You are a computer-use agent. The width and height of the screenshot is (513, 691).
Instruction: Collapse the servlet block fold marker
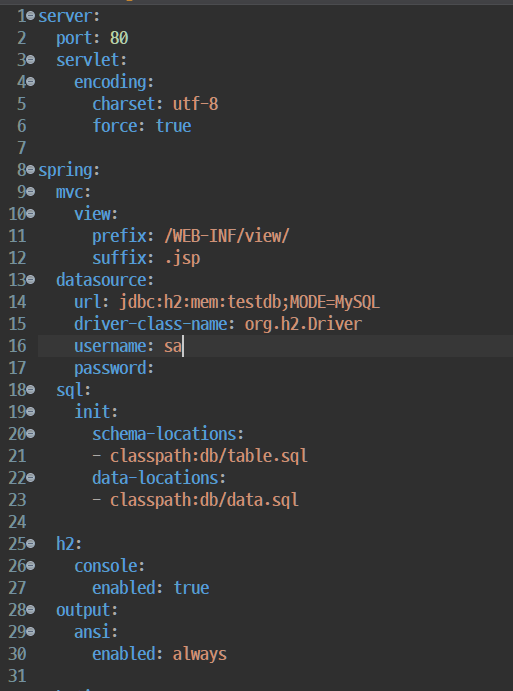(30, 59)
